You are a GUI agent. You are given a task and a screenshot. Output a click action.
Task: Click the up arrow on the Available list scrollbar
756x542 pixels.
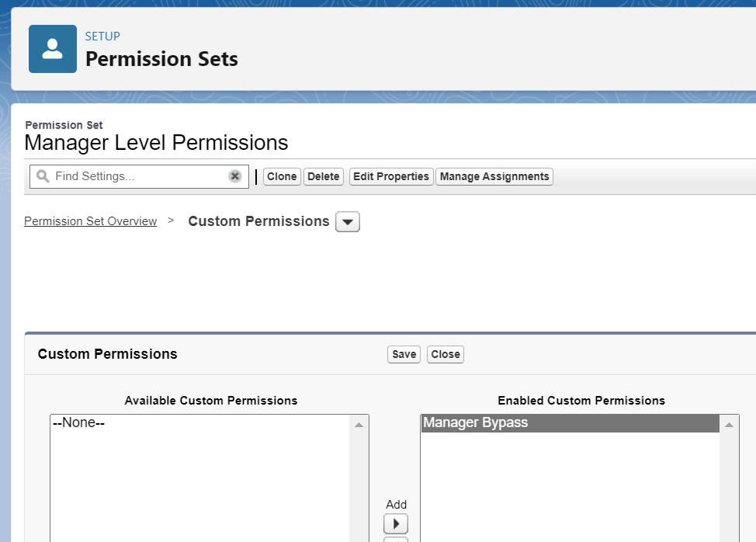coord(359,423)
